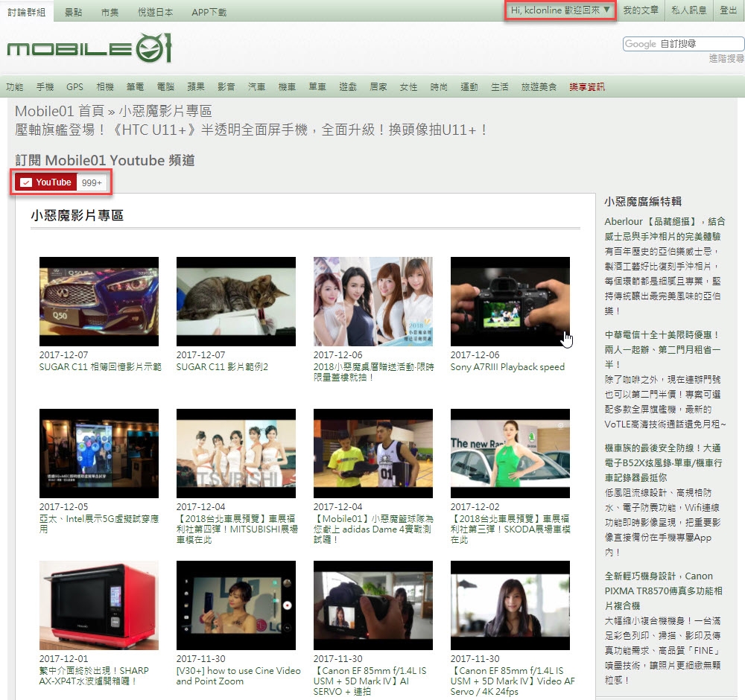745x700 pixels.
Task: Open the Canon 85mm AI SERVO thumbnail
Action: point(373,605)
